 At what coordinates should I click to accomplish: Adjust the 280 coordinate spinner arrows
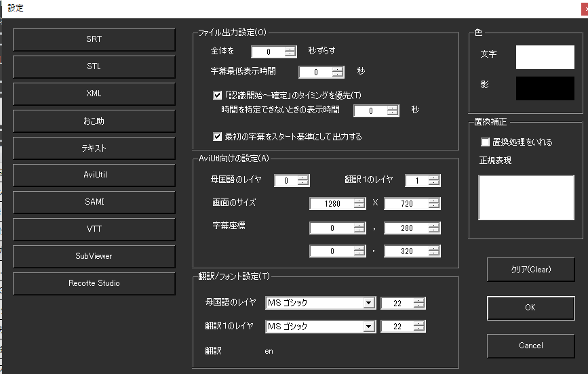pyautogui.click(x=434, y=228)
